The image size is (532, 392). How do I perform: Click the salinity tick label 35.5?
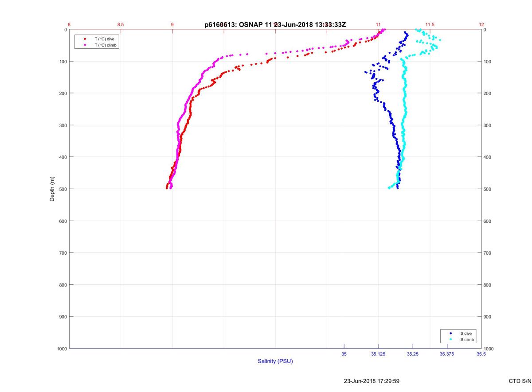(481, 354)
